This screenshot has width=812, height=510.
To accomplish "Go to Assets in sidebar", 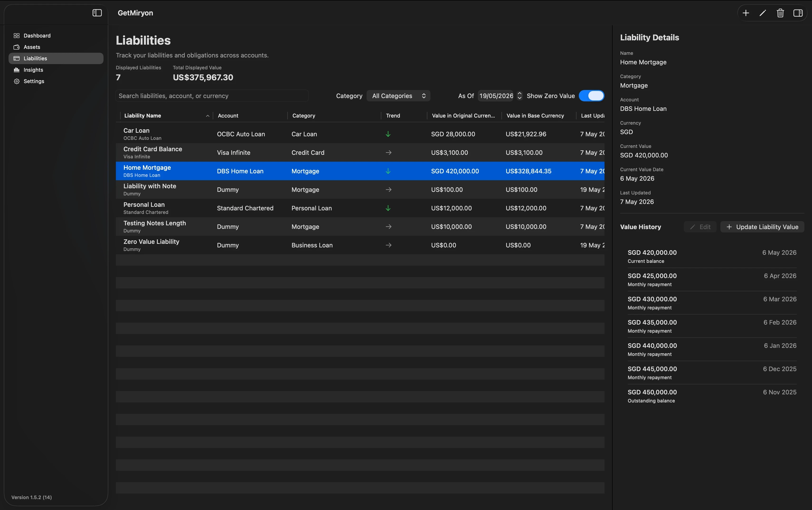I will coord(56,47).
